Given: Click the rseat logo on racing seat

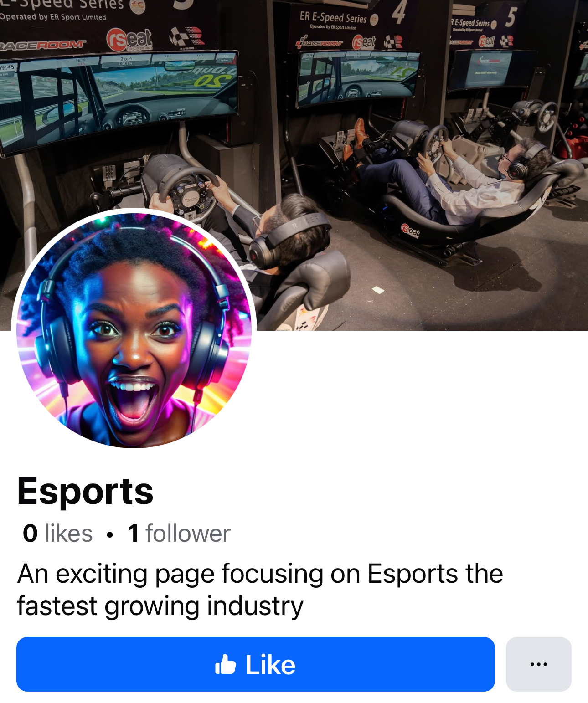Looking at the screenshot, I should click(410, 231).
